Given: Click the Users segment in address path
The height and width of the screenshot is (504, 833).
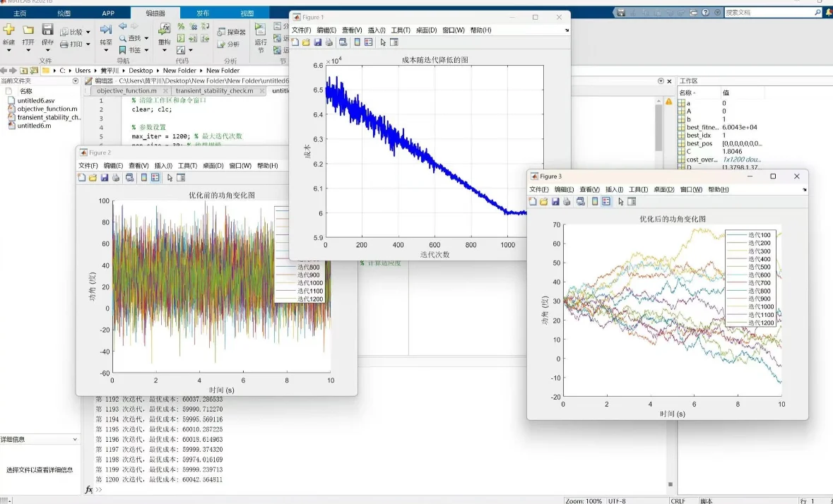Looking at the screenshot, I should click(83, 71).
